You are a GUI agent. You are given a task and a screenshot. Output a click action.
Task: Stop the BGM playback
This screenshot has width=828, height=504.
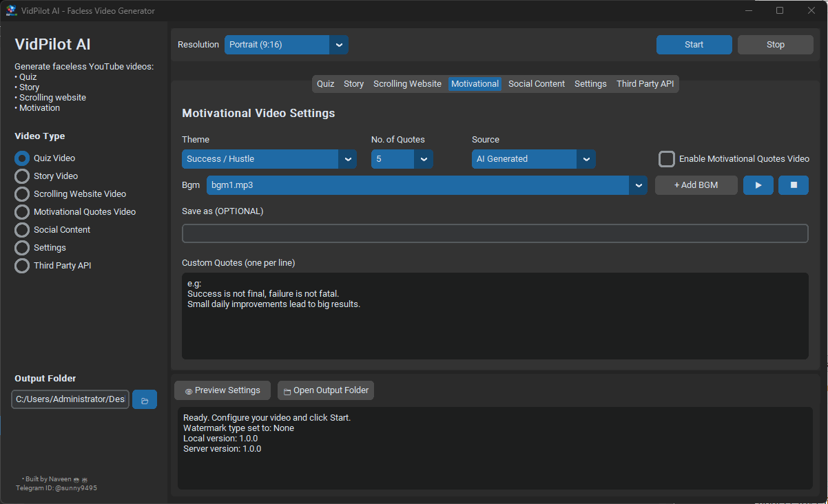pyautogui.click(x=794, y=185)
